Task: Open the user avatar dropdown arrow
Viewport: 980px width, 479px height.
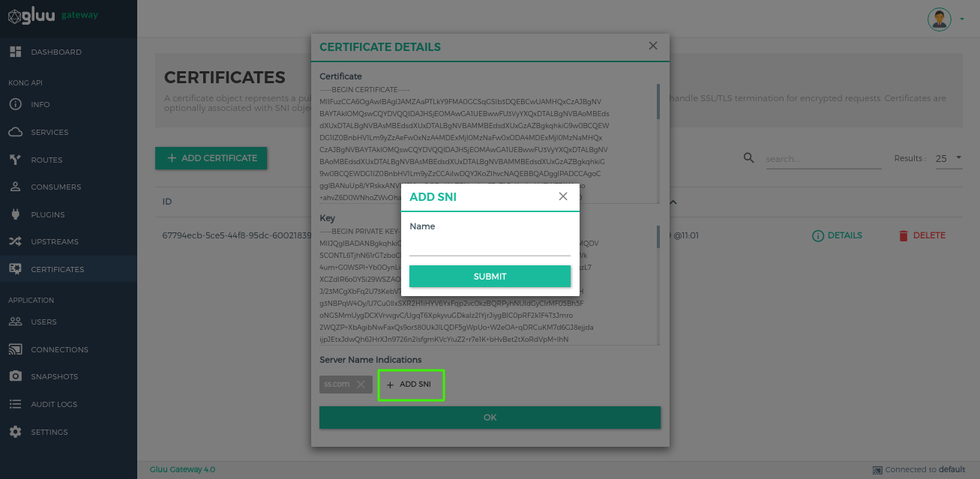Action: point(962,19)
